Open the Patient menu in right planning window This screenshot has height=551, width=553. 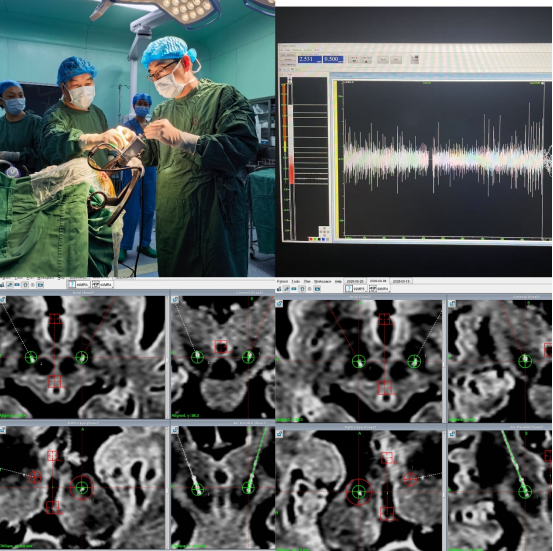tap(282, 281)
